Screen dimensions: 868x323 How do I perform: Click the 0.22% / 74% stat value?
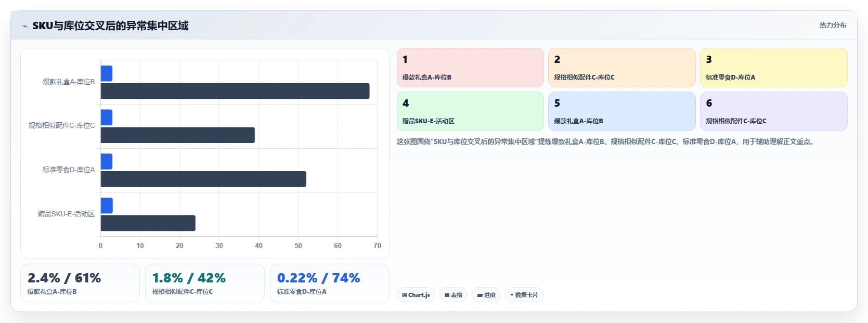[x=318, y=278]
